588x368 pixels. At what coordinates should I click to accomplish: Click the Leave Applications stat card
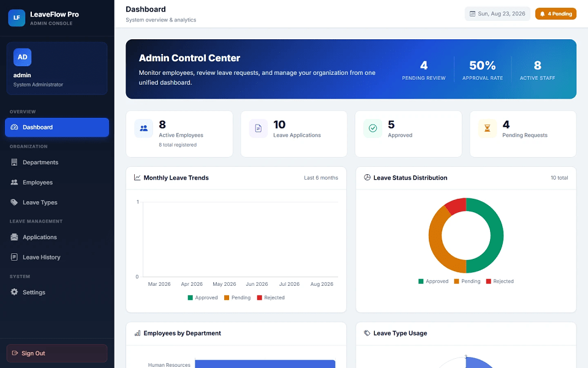coord(294,134)
